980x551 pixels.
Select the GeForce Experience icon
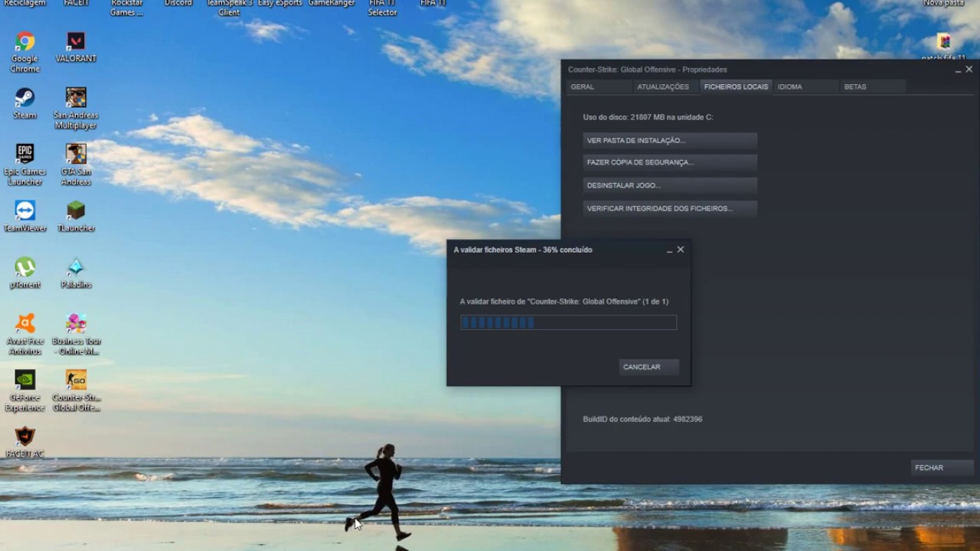tap(24, 391)
